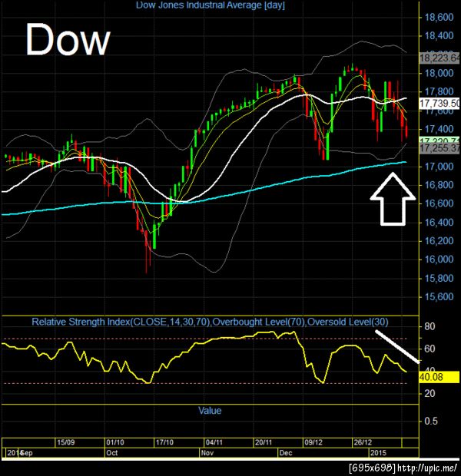
Task: Select the 15,600 price axis label
Action: point(439,296)
